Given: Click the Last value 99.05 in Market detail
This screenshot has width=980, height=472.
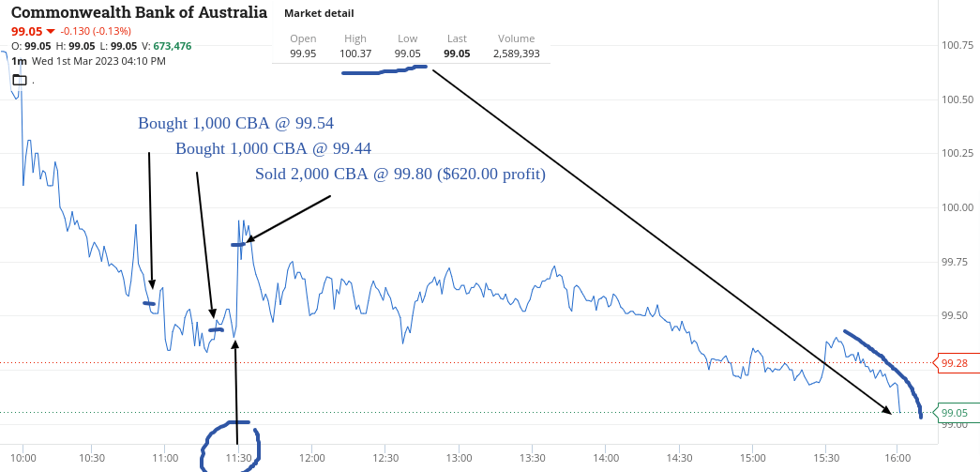Looking at the screenshot, I should [457, 53].
